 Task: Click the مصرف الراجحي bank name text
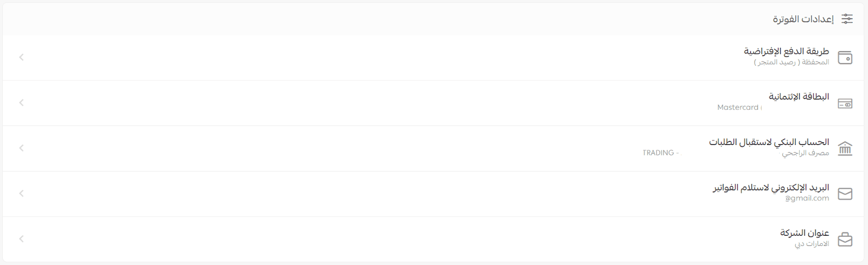806,153
